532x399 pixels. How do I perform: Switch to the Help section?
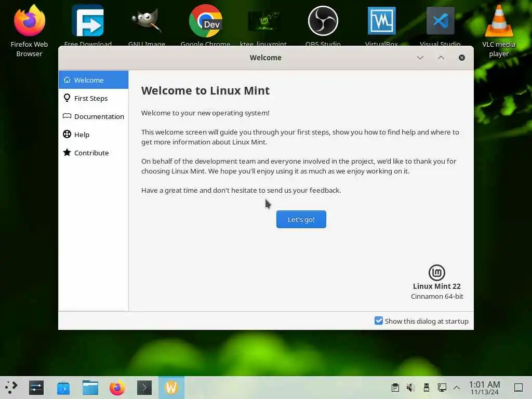(94, 135)
